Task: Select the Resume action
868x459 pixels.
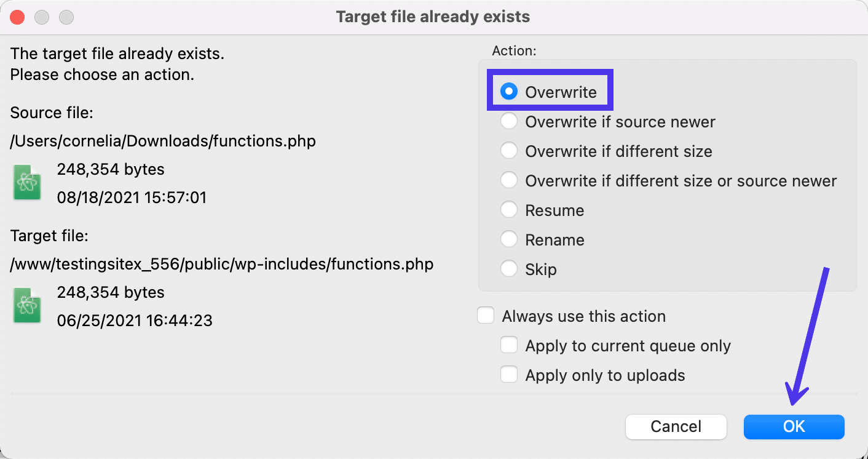Action: click(509, 209)
